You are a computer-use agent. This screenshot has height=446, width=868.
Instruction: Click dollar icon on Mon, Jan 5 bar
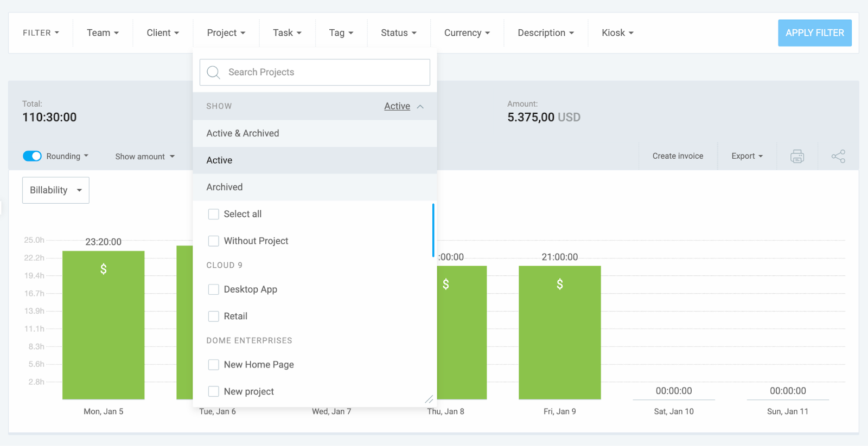(103, 269)
